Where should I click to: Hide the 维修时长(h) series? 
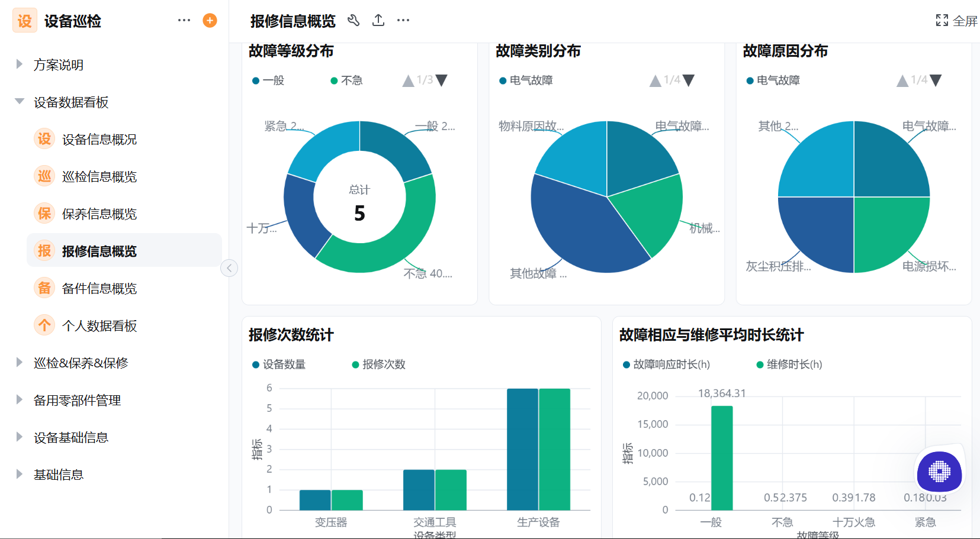pos(790,364)
